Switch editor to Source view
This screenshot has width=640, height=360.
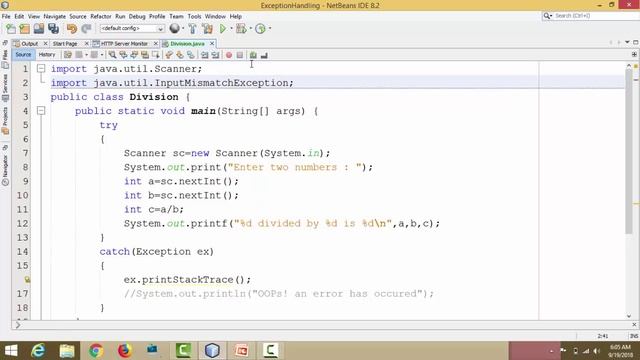[x=23, y=54]
